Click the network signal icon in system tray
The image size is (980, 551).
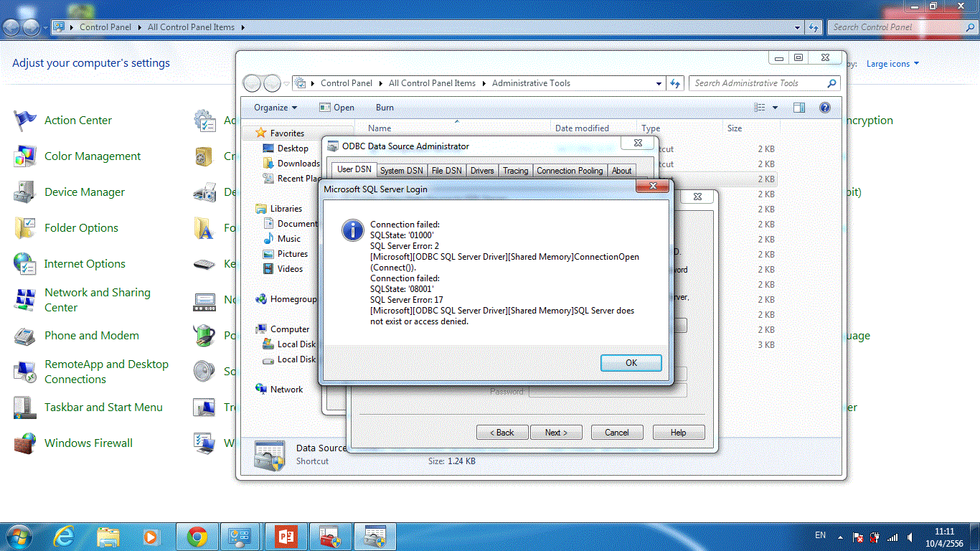click(892, 537)
